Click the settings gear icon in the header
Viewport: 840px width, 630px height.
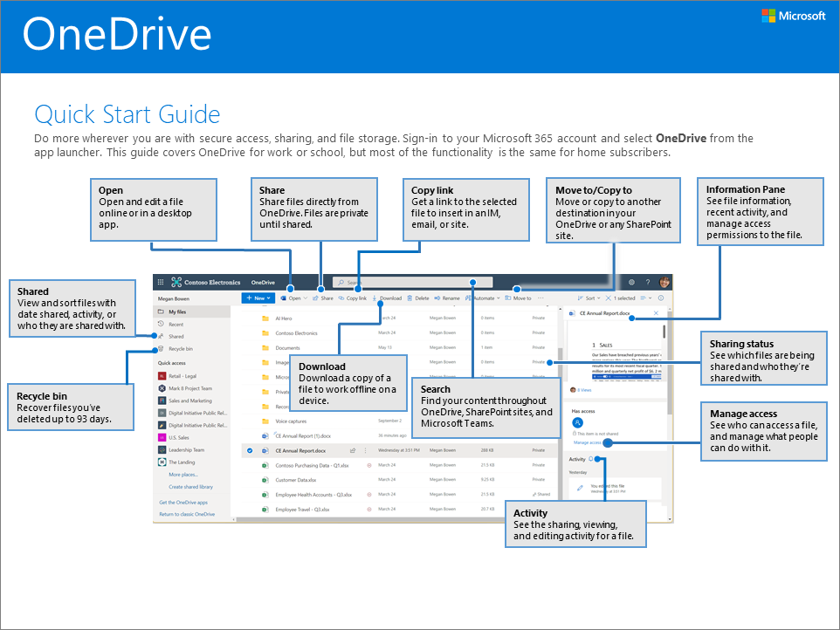pyautogui.click(x=630, y=283)
